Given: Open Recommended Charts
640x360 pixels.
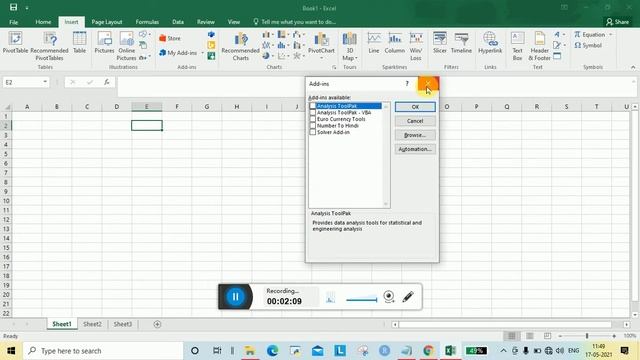Looking at the screenshot, I should (x=240, y=46).
